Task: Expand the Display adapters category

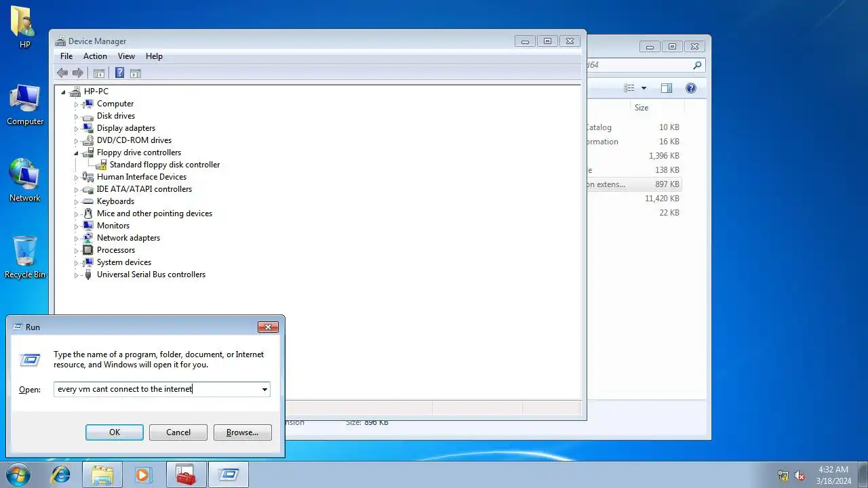Action: coord(76,129)
